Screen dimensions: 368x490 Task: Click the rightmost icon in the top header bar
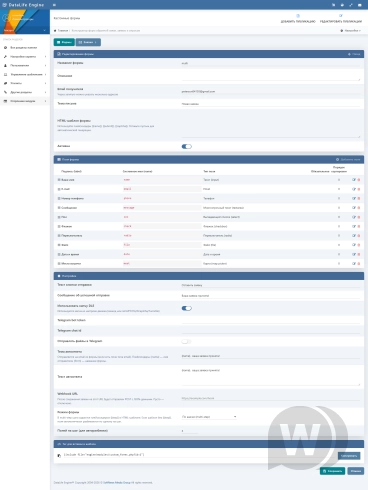click(359, 5)
